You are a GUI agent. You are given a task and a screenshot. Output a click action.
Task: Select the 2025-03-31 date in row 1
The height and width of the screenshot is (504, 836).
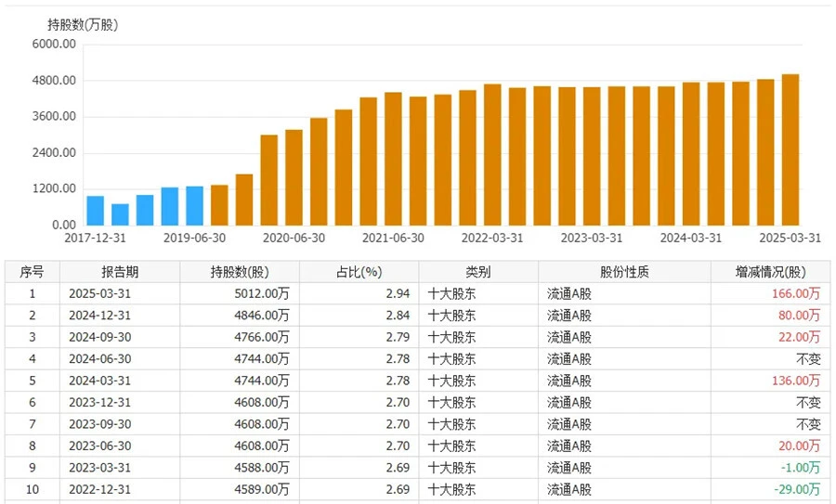click(x=120, y=293)
